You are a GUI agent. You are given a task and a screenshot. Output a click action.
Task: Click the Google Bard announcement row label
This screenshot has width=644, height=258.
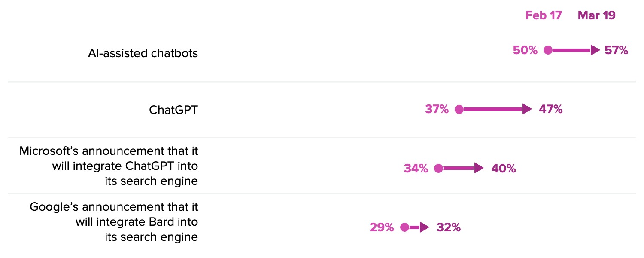(x=114, y=222)
